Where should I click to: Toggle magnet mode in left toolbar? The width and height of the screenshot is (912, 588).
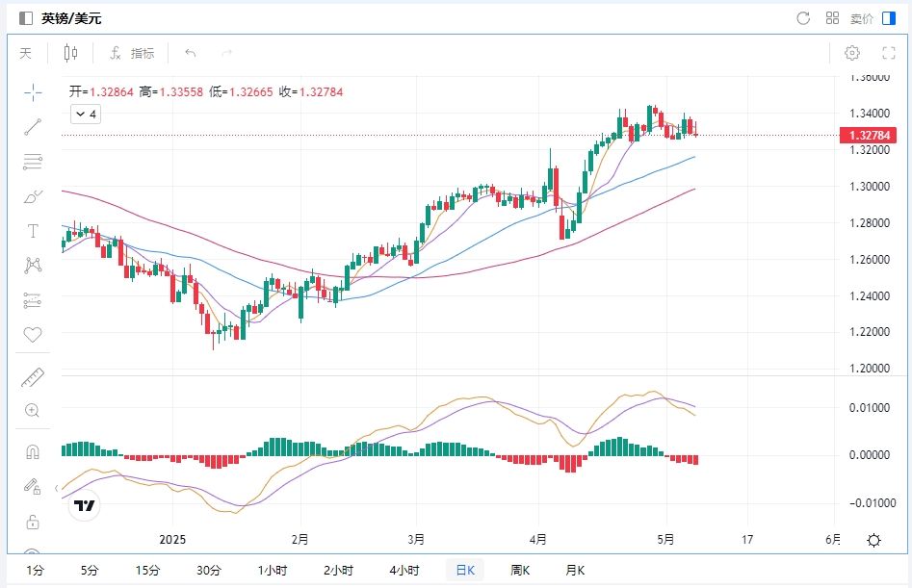pos(33,451)
